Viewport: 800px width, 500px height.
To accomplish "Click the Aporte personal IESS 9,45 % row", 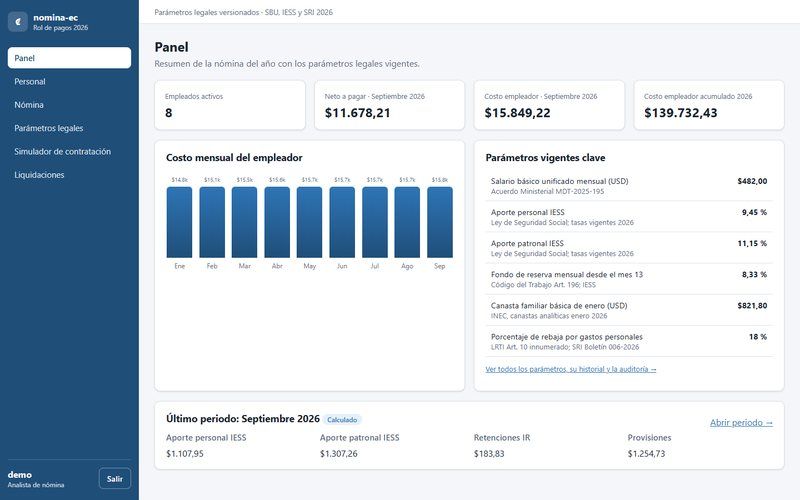I will (629, 217).
